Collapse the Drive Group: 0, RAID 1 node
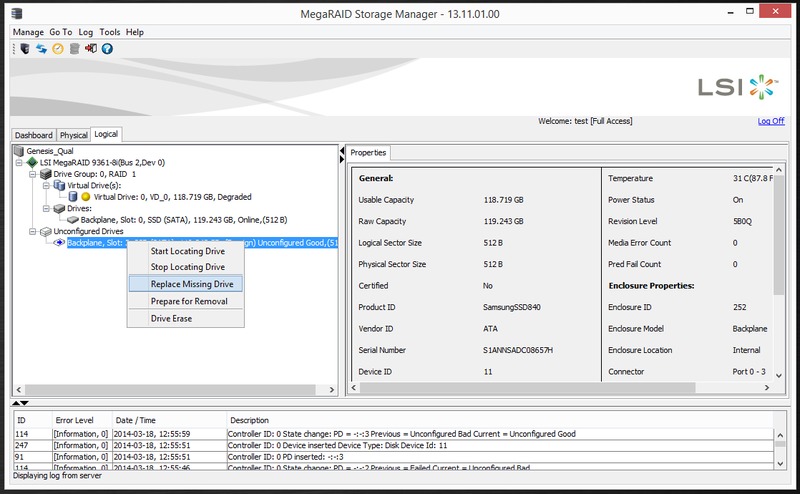800x494 pixels. [32, 174]
